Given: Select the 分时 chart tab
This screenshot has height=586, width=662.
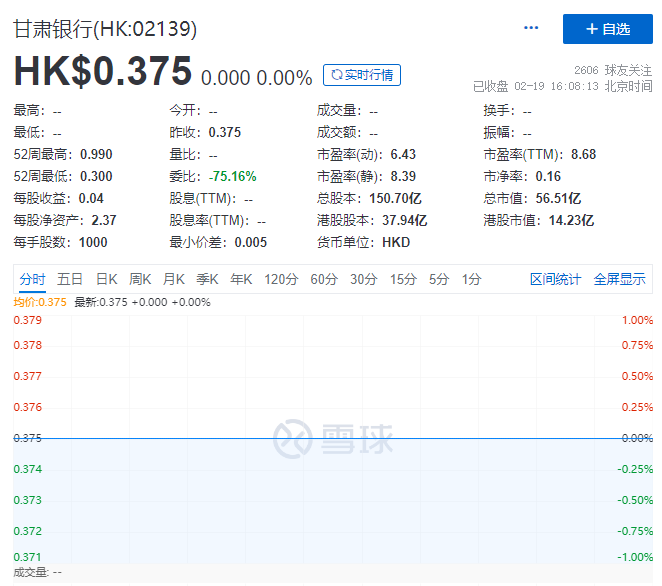Looking at the screenshot, I should [x=32, y=279].
